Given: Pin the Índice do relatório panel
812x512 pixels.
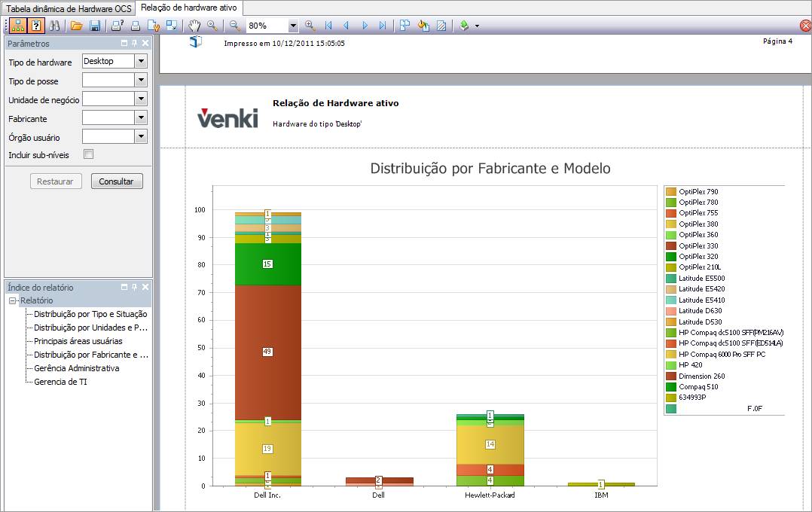Looking at the screenshot, I should (x=135, y=287).
